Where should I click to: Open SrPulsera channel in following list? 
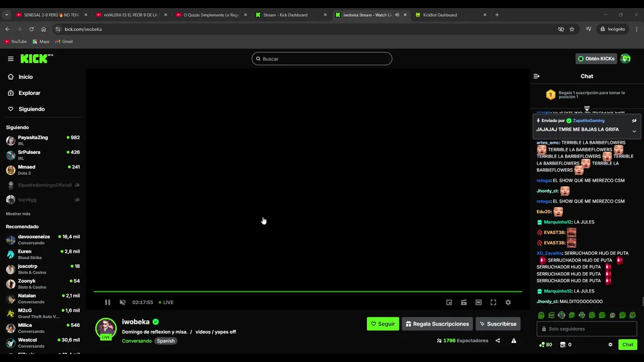click(x=43, y=155)
